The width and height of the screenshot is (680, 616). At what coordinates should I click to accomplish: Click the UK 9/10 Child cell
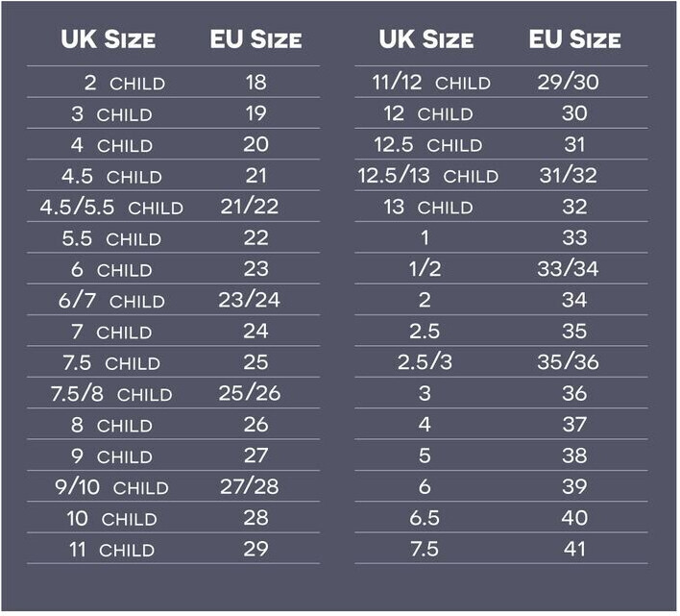point(111,487)
